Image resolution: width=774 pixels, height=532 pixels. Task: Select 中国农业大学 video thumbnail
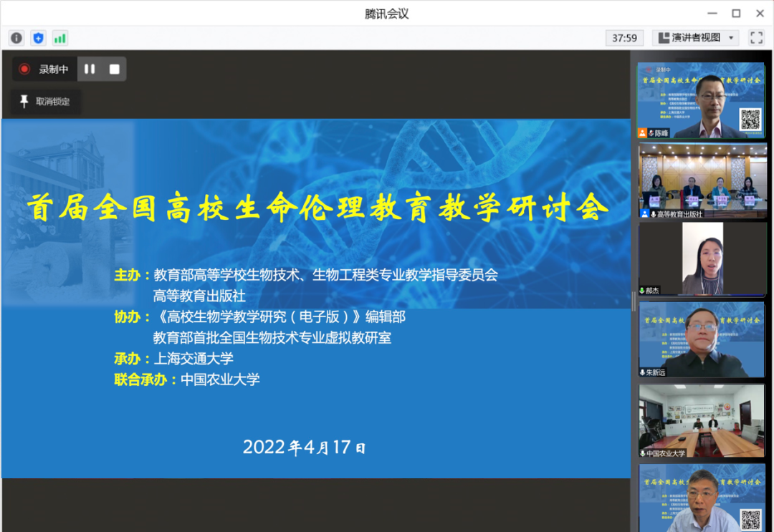(x=702, y=421)
